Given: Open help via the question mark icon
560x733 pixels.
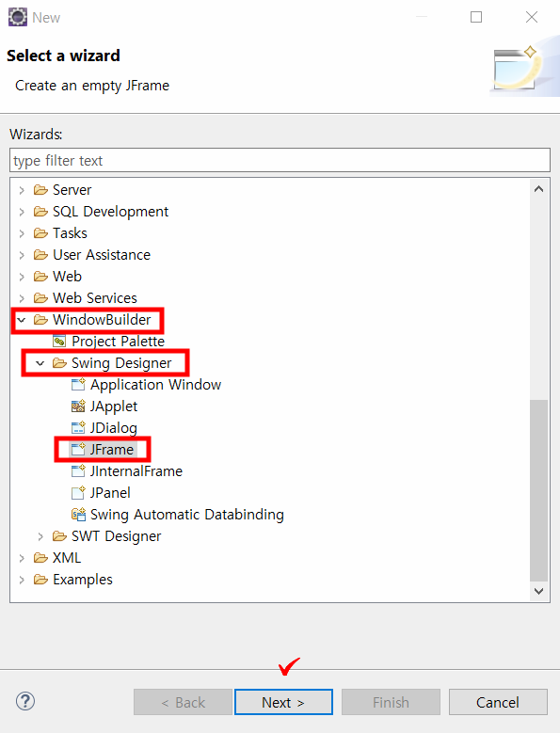Looking at the screenshot, I should pyautogui.click(x=25, y=701).
